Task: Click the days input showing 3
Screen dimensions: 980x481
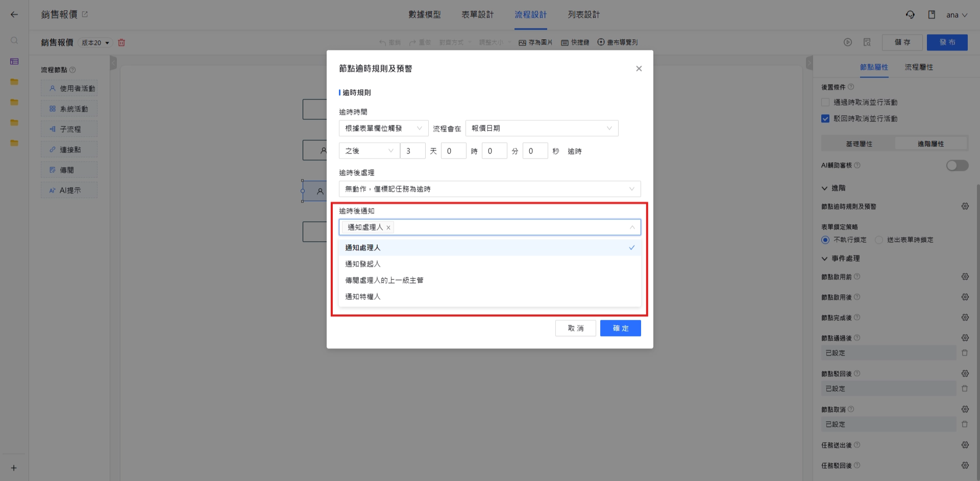Action: [413, 151]
